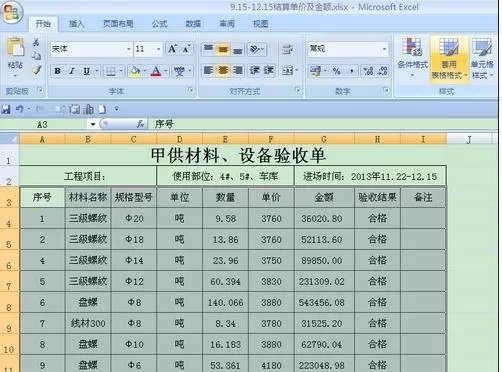Toggle italic formatting

(x=72, y=71)
